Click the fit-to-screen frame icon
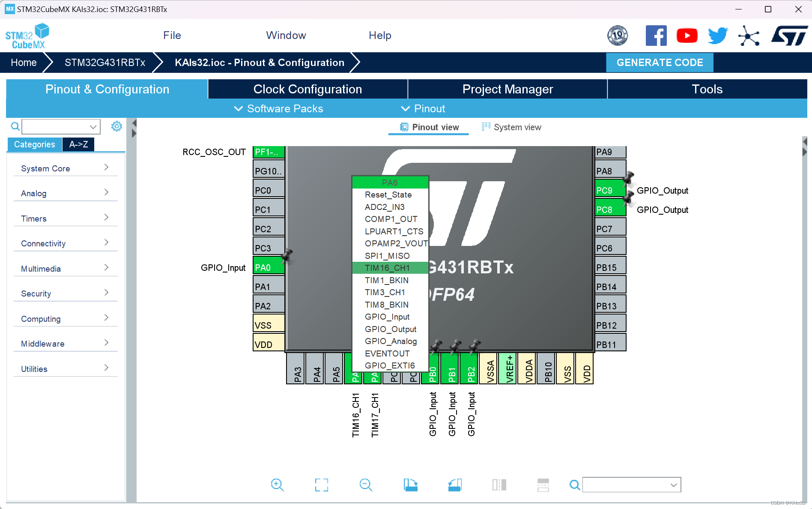 click(321, 485)
